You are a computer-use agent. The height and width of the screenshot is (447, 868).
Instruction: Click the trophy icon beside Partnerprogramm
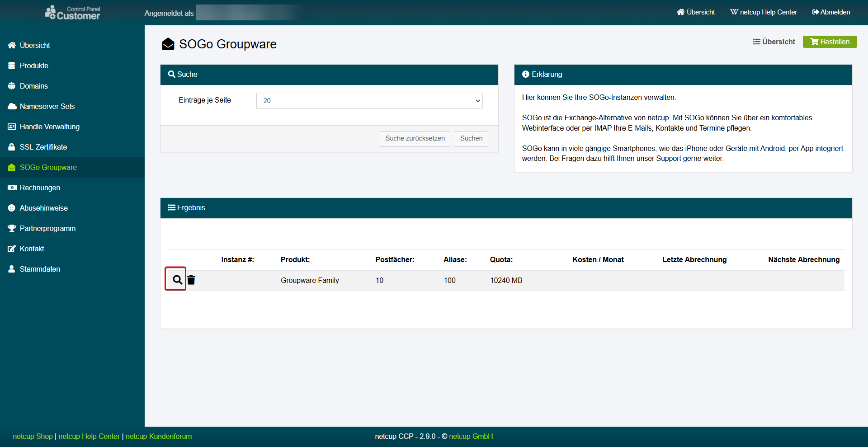pos(12,228)
